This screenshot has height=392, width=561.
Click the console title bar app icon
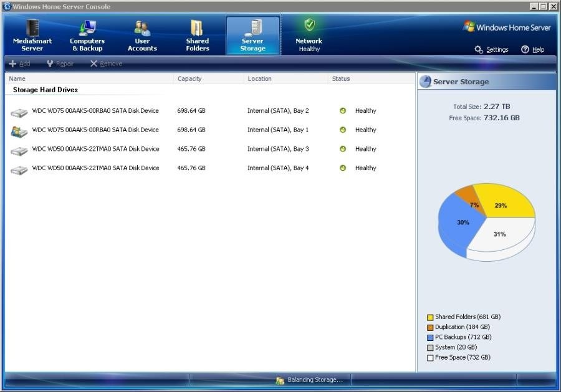pyautogui.click(x=7, y=6)
